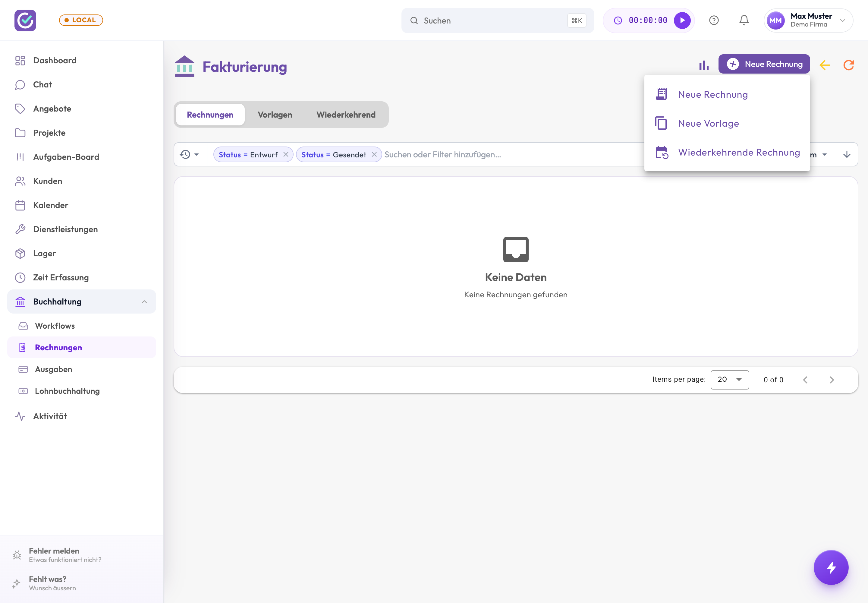The width and height of the screenshot is (868, 603).
Task: Click the purple lightning quick-action button
Action: pos(831,567)
